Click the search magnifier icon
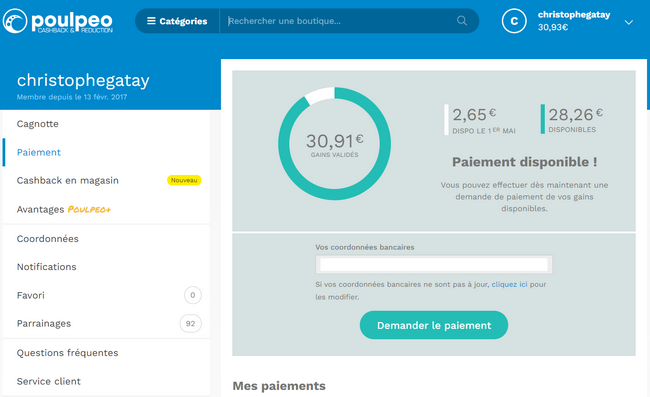Screen dimensions: 650x397 coord(462,21)
